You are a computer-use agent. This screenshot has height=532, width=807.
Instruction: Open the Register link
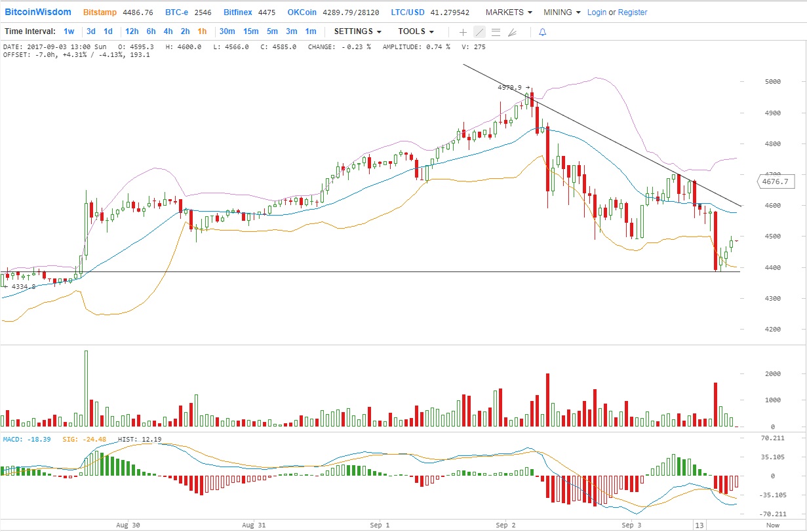pos(633,12)
